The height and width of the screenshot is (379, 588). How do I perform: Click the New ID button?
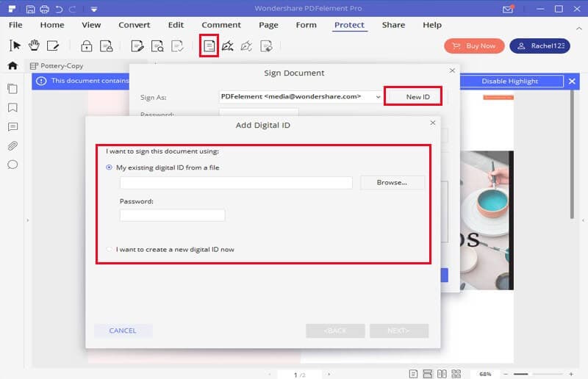(x=417, y=97)
